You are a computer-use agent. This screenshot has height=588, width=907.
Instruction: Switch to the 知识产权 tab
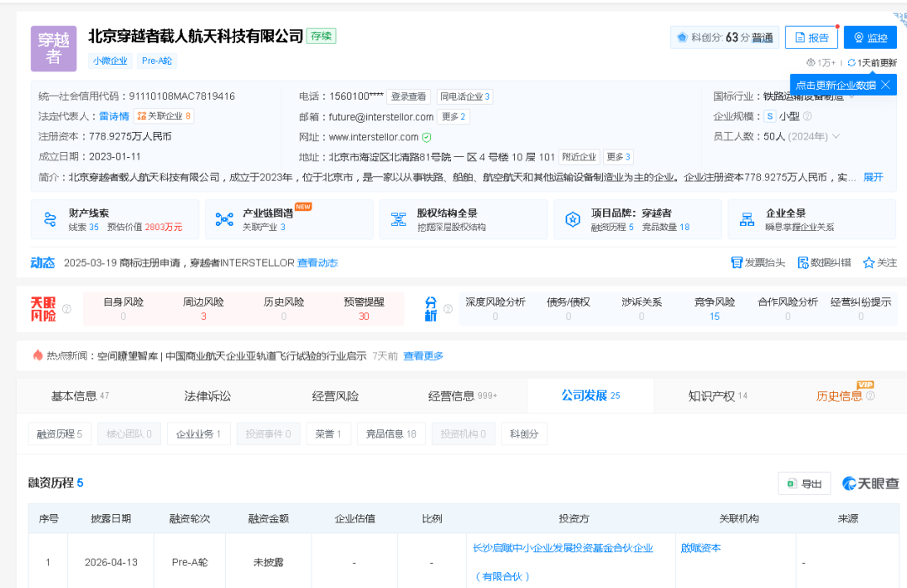tap(711, 396)
